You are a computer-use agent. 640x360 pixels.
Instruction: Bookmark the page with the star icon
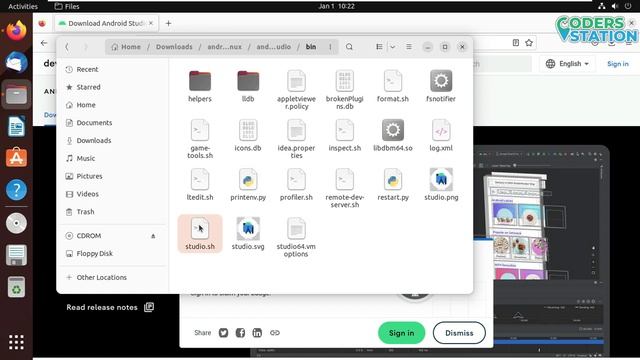click(x=529, y=42)
